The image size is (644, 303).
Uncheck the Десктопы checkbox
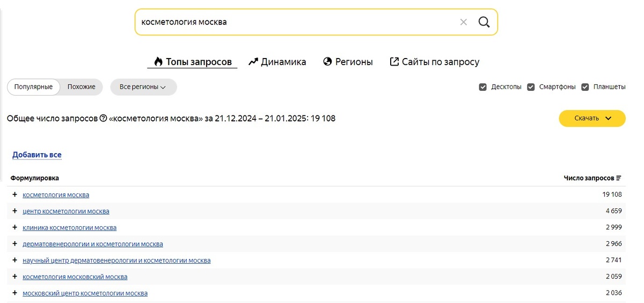(483, 87)
